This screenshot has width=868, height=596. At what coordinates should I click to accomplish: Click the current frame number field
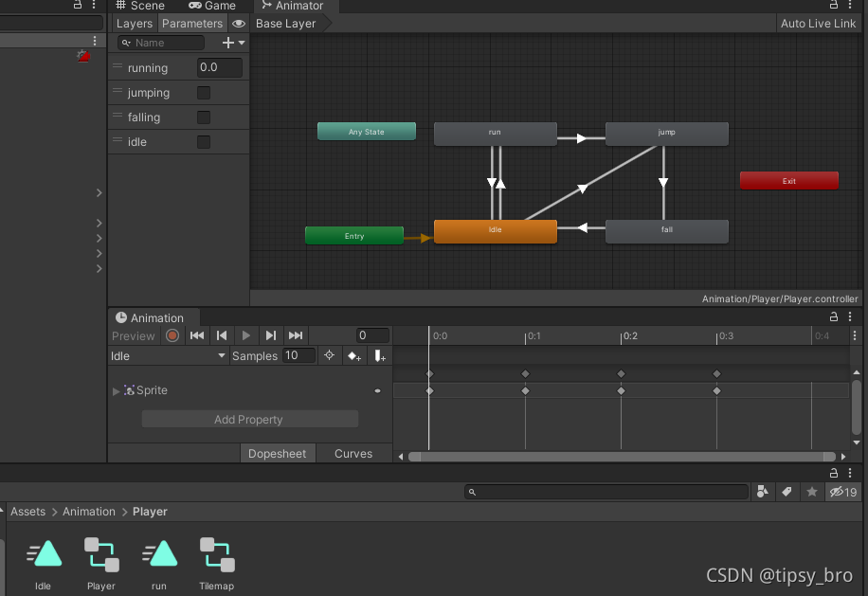click(372, 335)
